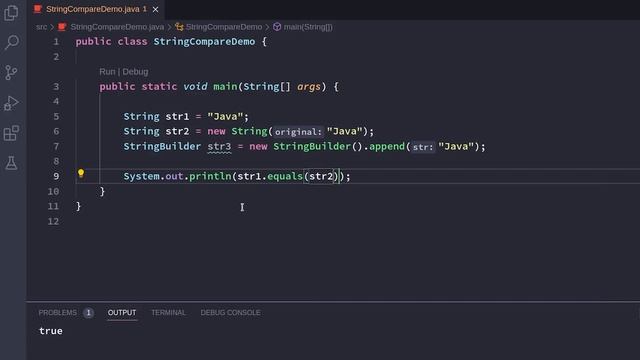640x360 pixels.
Task: Click the main(String[]) breadcrumb
Action: coord(308,27)
